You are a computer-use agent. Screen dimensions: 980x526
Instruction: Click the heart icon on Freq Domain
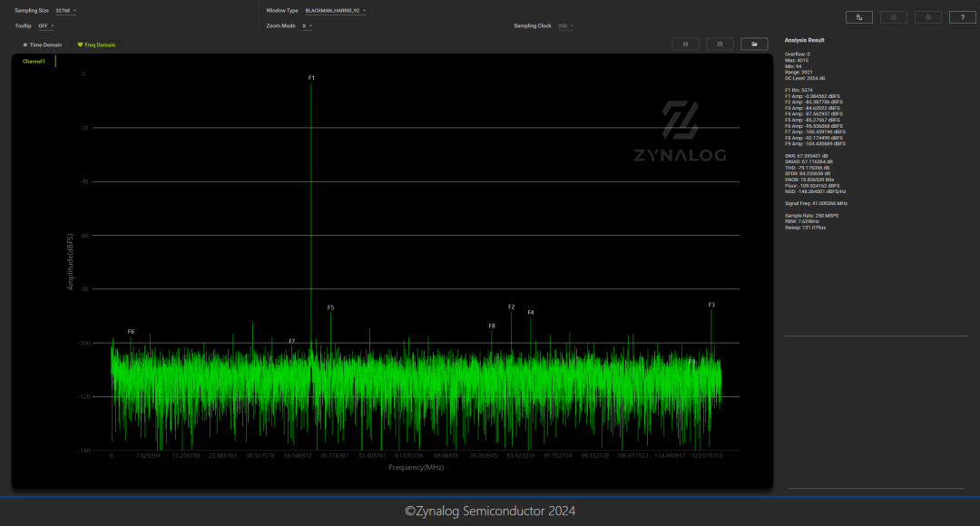(x=80, y=44)
